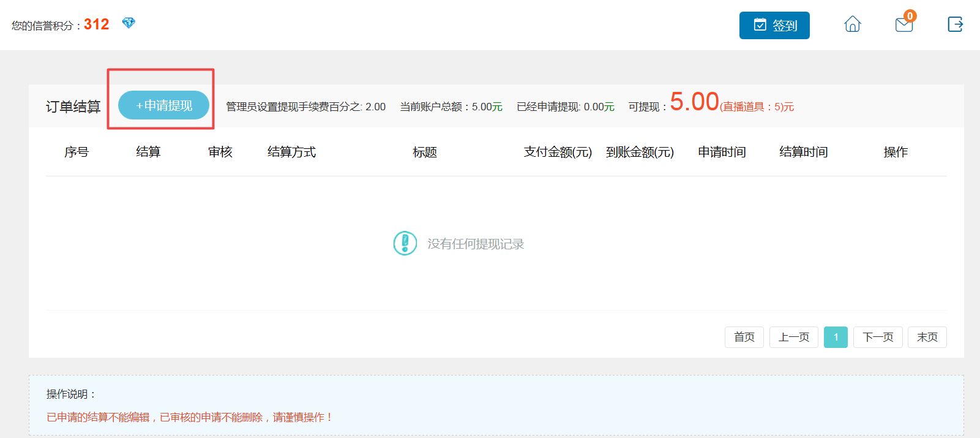Jump to 末页 last page
The image size is (980, 438).
(x=927, y=337)
